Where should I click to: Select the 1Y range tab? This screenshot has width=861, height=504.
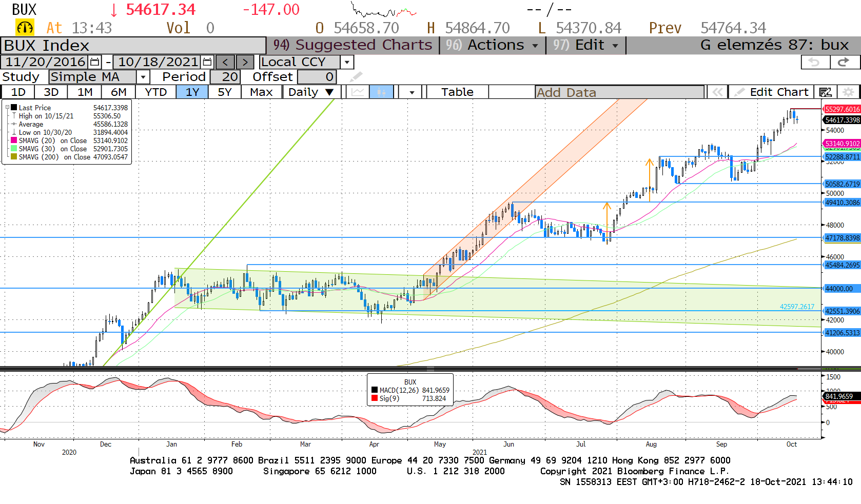pyautogui.click(x=192, y=92)
